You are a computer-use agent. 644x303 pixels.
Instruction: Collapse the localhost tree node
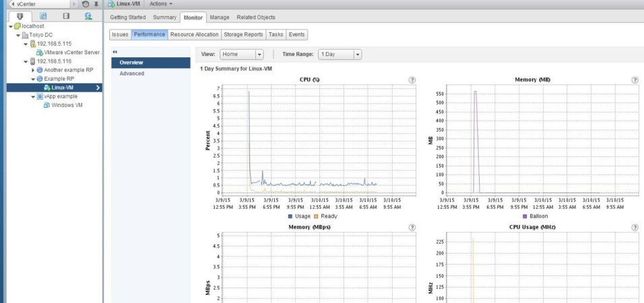point(11,26)
